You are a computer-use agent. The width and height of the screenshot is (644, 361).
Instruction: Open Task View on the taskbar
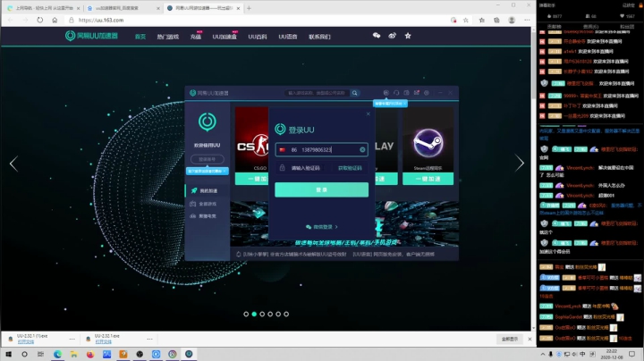[x=40, y=354]
